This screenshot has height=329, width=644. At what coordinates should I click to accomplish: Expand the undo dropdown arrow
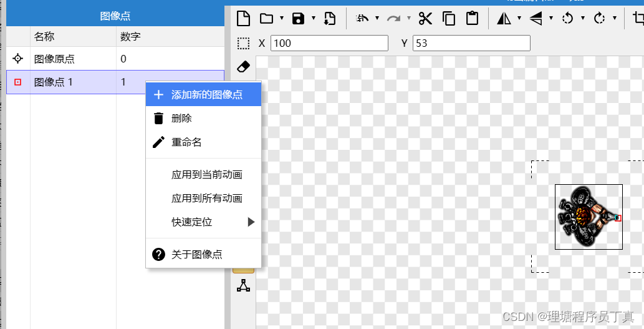click(377, 18)
